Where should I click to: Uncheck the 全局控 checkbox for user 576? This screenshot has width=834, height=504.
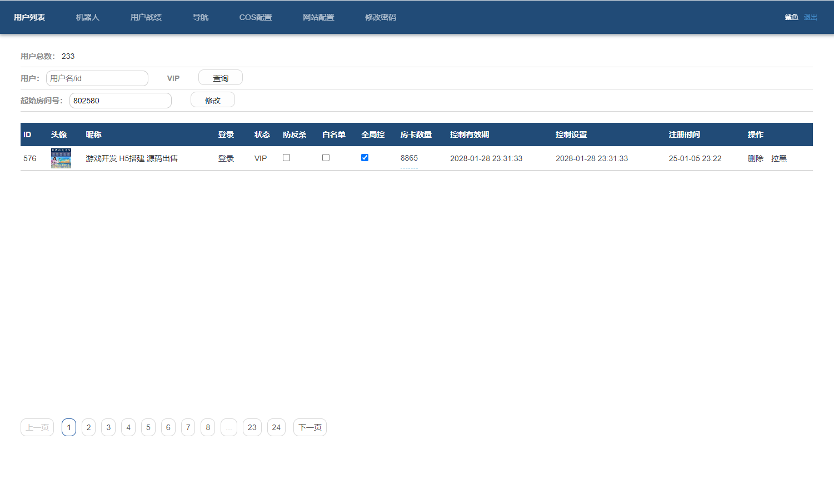(x=364, y=157)
